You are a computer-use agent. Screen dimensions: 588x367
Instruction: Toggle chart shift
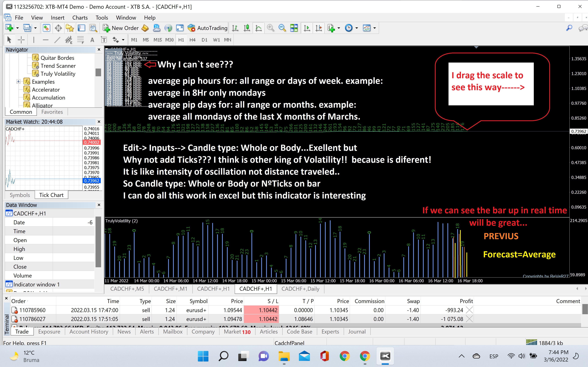[x=318, y=28]
